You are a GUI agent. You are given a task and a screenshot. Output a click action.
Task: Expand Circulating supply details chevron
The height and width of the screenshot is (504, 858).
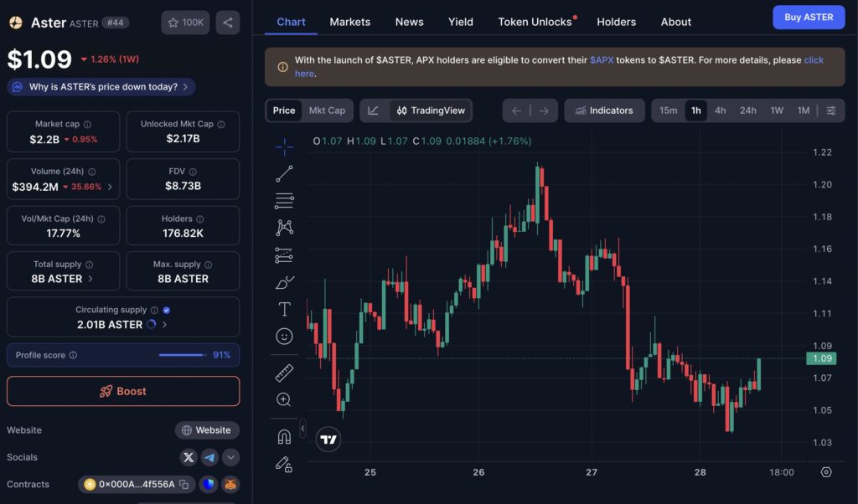tap(164, 325)
